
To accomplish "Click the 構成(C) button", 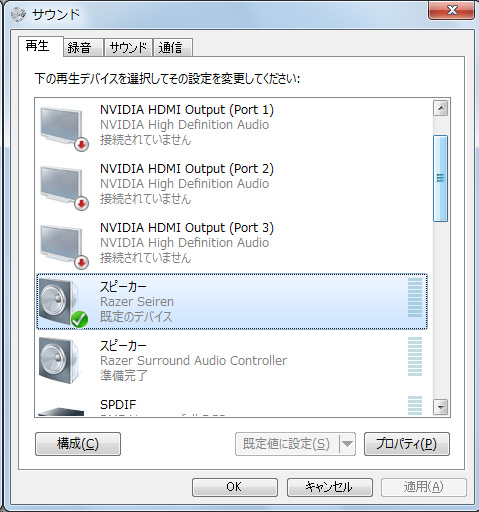I will tap(78, 444).
